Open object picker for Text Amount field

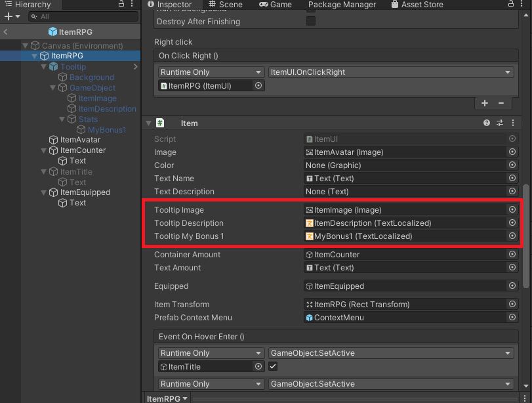pos(512,267)
